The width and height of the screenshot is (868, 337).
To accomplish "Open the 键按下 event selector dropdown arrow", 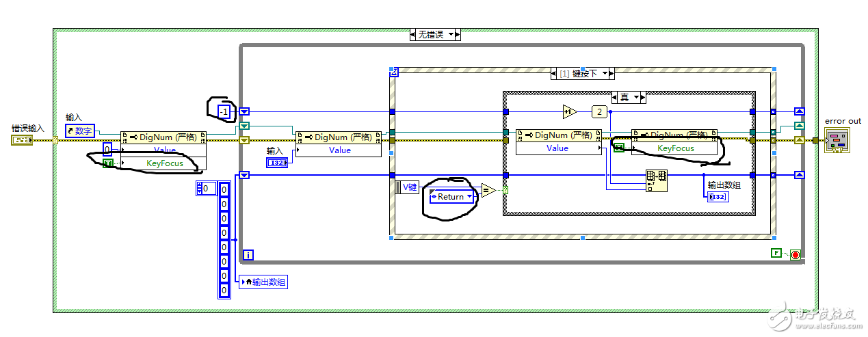I will tap(605, 73).
